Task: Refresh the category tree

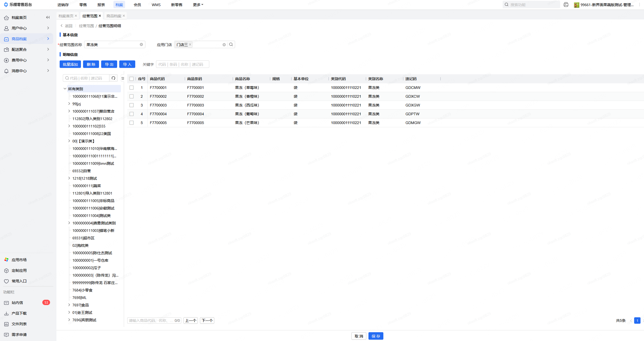Action: 113,78
